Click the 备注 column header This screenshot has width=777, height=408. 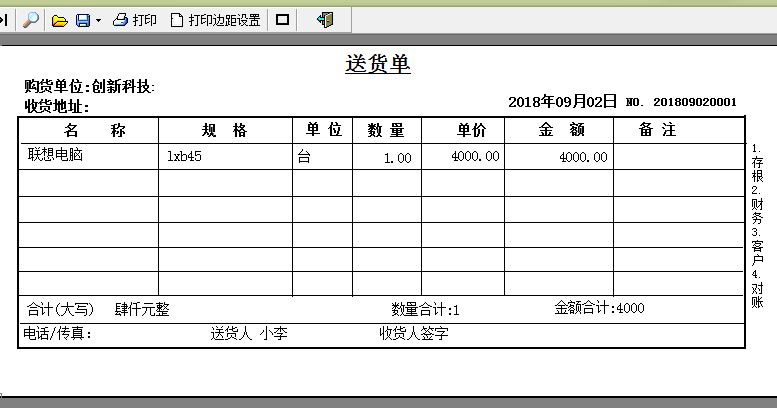(x=657, y=129)
